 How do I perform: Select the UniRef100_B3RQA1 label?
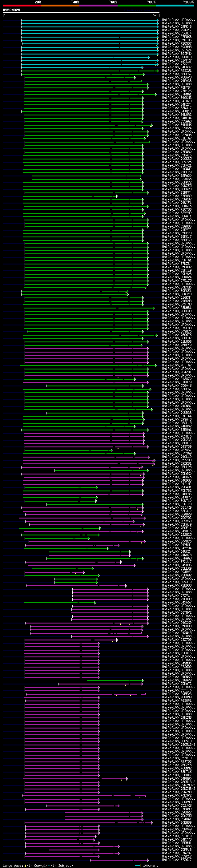(x=177, y=430)
